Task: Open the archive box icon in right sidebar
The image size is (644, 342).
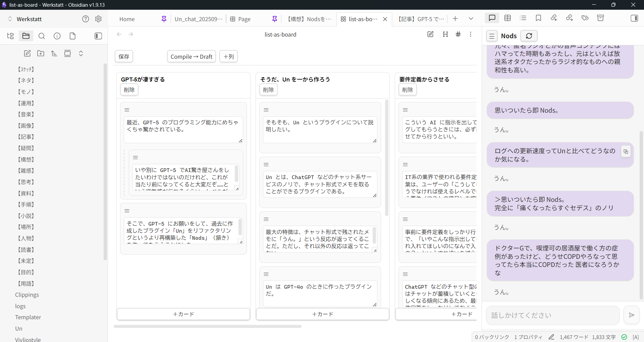Action: (600, 18)
